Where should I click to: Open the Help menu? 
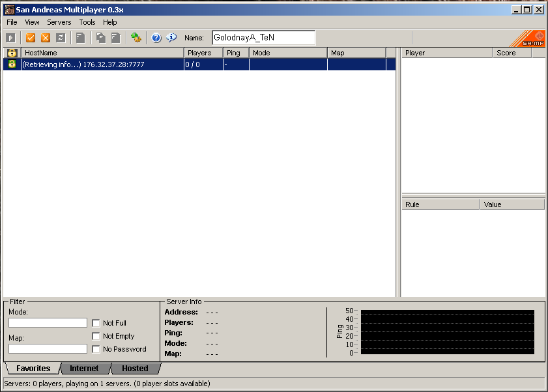109,22
